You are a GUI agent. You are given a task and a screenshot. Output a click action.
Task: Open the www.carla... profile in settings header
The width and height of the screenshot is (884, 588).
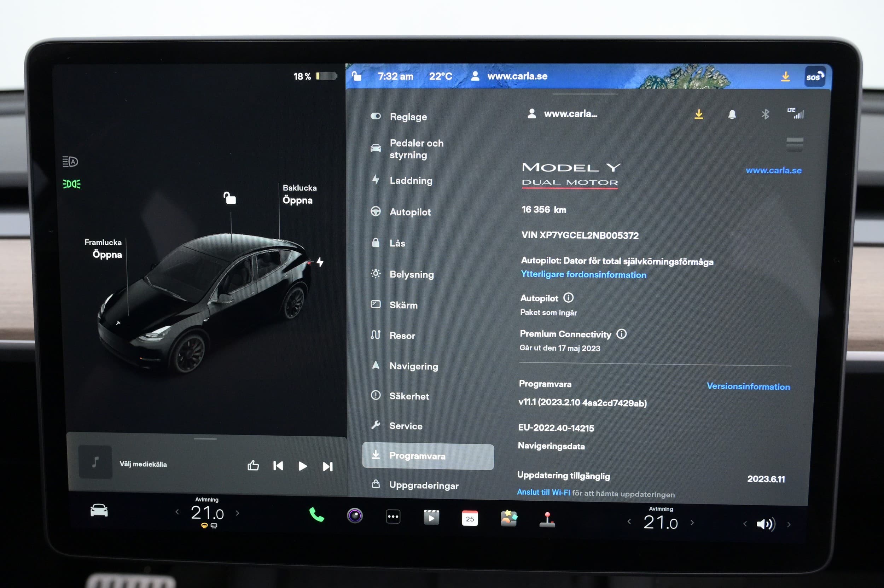[x=562, y=113]
